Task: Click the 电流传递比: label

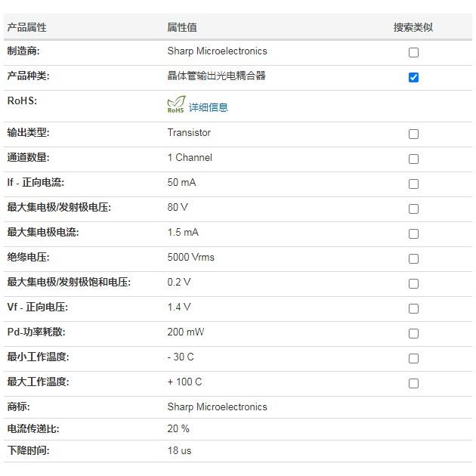Action: pos(33,428)
